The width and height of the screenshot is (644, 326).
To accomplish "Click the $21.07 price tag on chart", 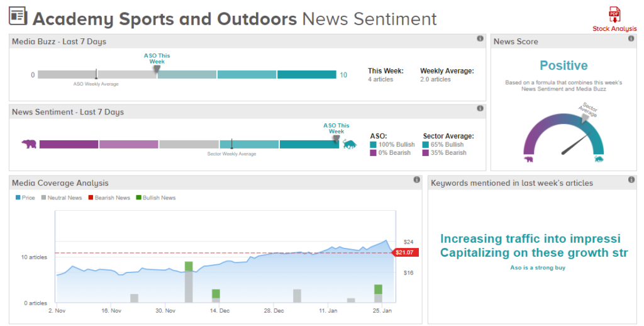I will click(406, 252).
